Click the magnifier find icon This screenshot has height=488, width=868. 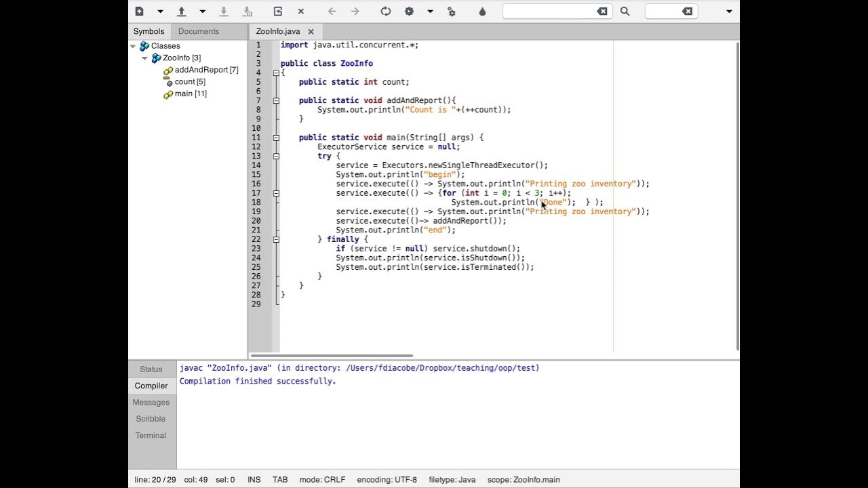click(x=625, y=11)
